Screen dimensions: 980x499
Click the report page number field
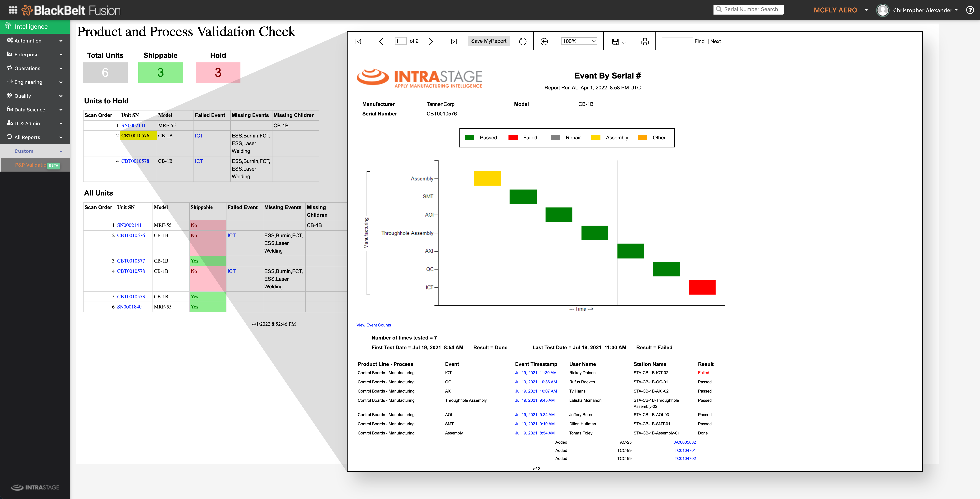pos(400,41)
